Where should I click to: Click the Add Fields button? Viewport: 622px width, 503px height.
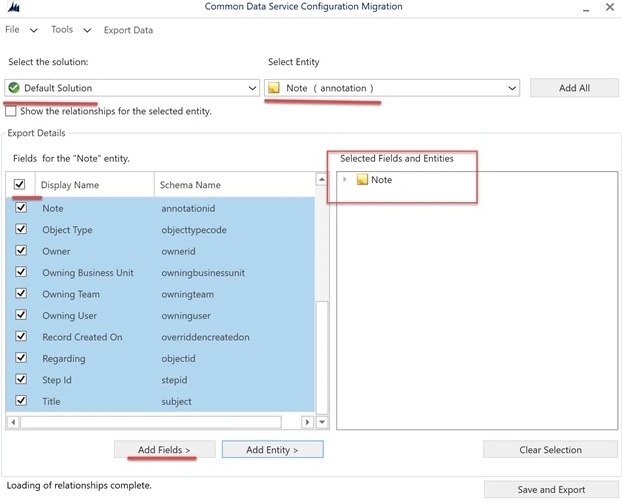[x=165, y=449]
